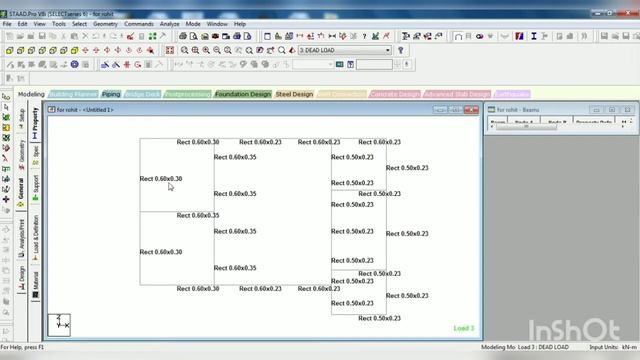Click the right scroll arrow in Beams window

(622, 127)
